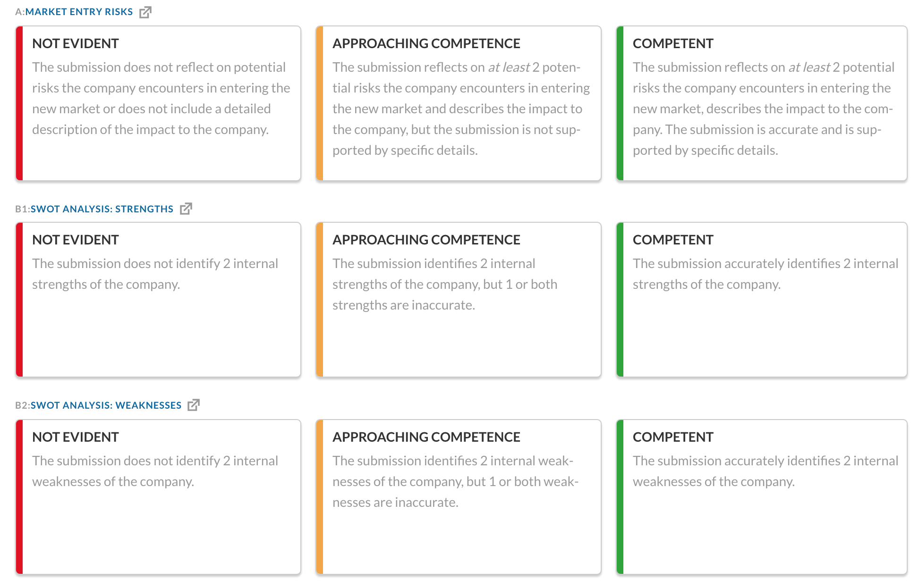Click red color bar on Market Entry Not Evident card
The image size is (919, 588).
[x=19, y=103]
